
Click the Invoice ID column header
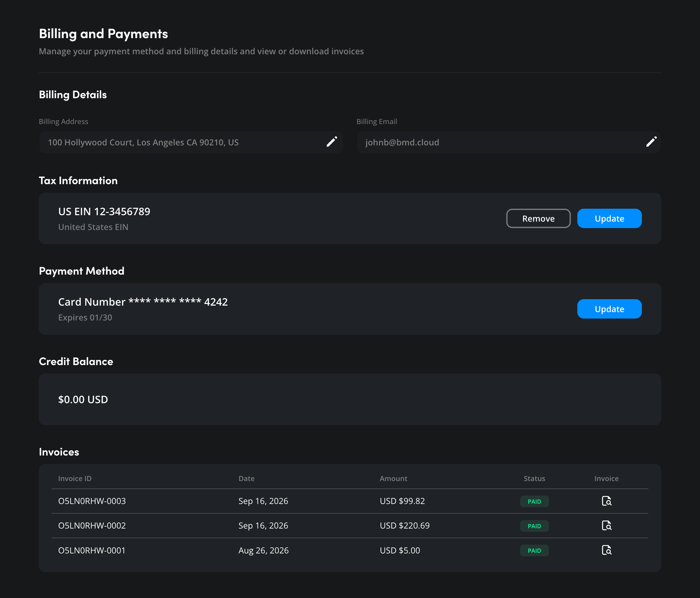pos(75,478)
